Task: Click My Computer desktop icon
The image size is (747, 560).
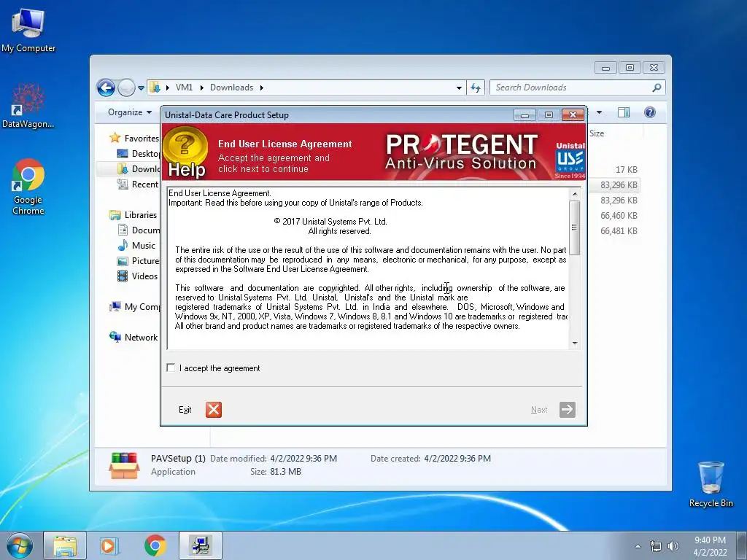Action: (x=28, y=31)
